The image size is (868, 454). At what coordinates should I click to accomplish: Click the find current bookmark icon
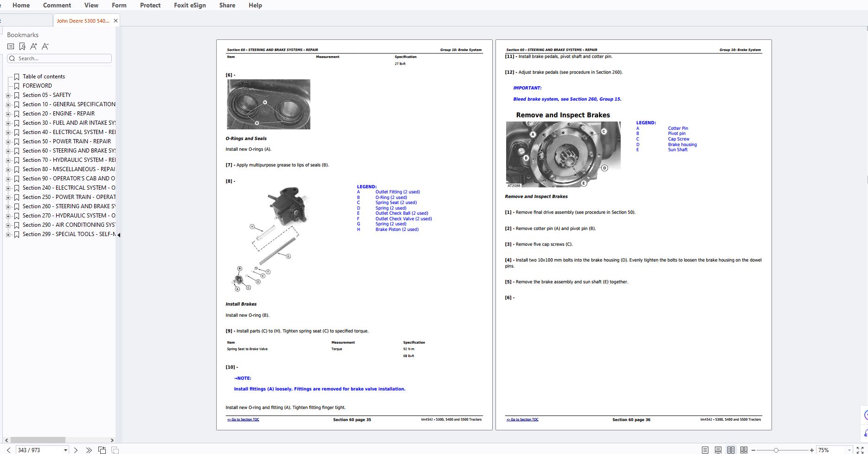(x=22, y=46)
